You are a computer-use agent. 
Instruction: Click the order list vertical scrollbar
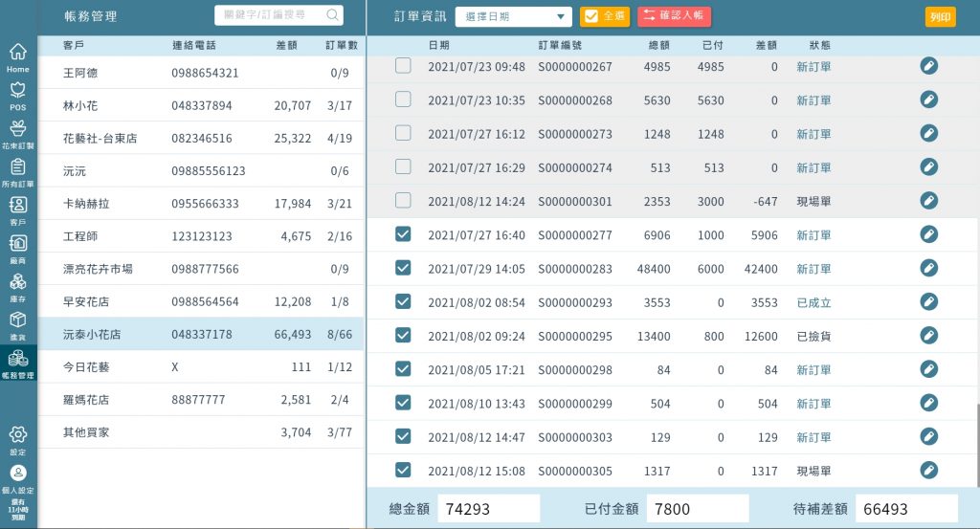coord(977,445)
